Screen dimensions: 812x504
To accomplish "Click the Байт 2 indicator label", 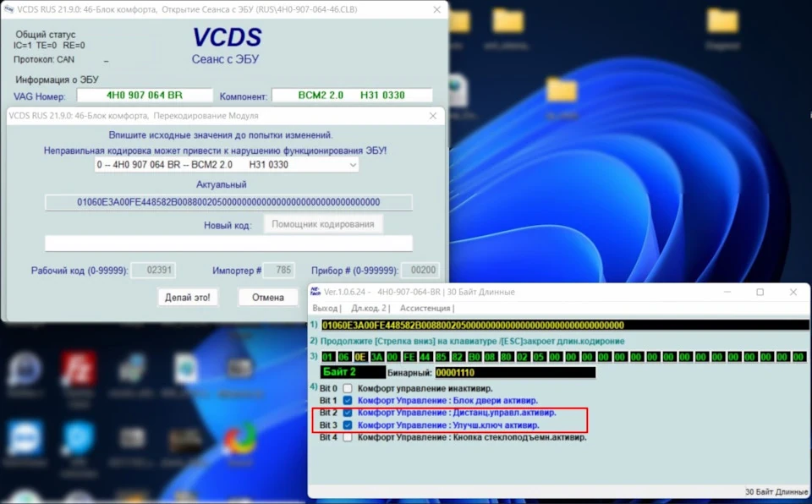I will pyautogui.click(x=354, y=372).
